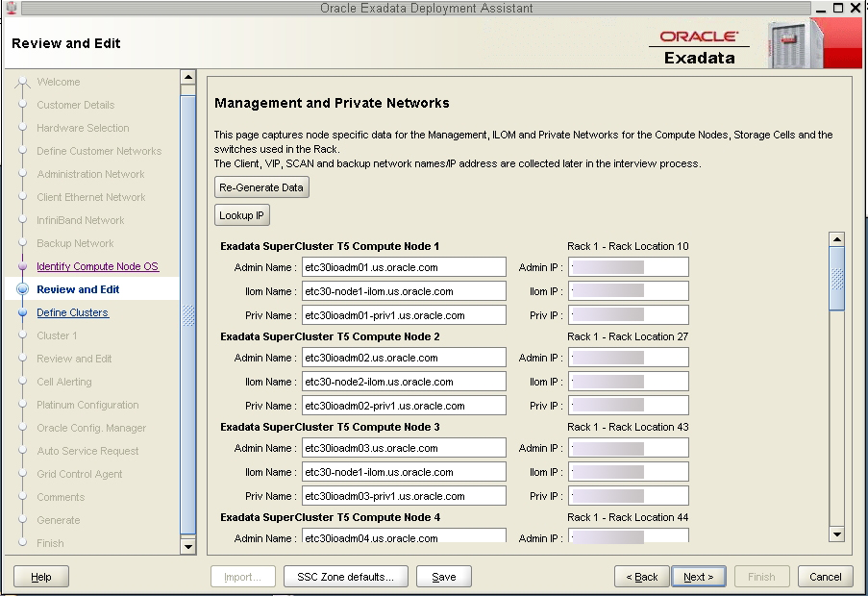Go to the previous step with Back
This screenshot has width=868, height=596.
[x=642, y=577]
